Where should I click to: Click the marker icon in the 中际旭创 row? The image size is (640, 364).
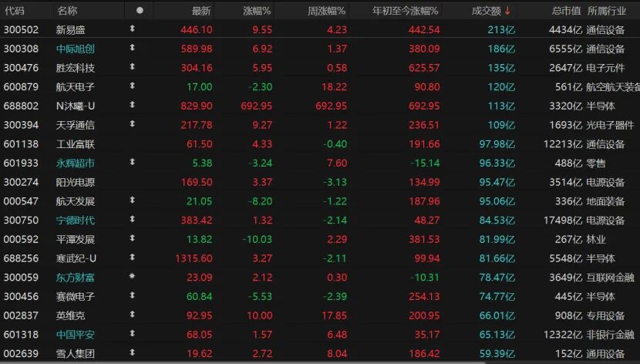(x=132, y=48)
